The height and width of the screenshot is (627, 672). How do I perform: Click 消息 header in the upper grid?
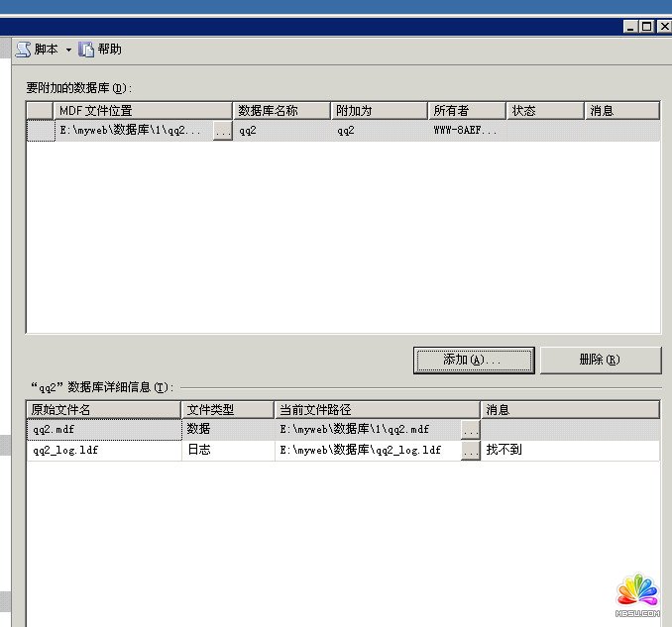click(x=622, y=111)
